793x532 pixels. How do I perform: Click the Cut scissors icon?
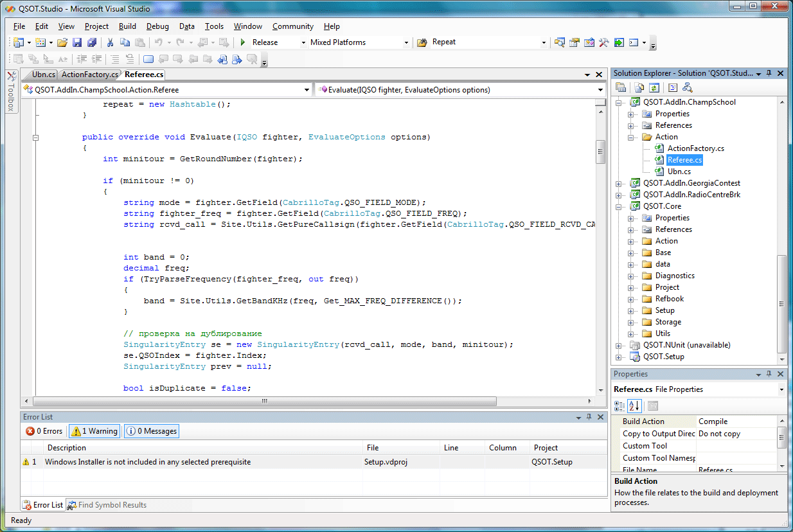110,42
